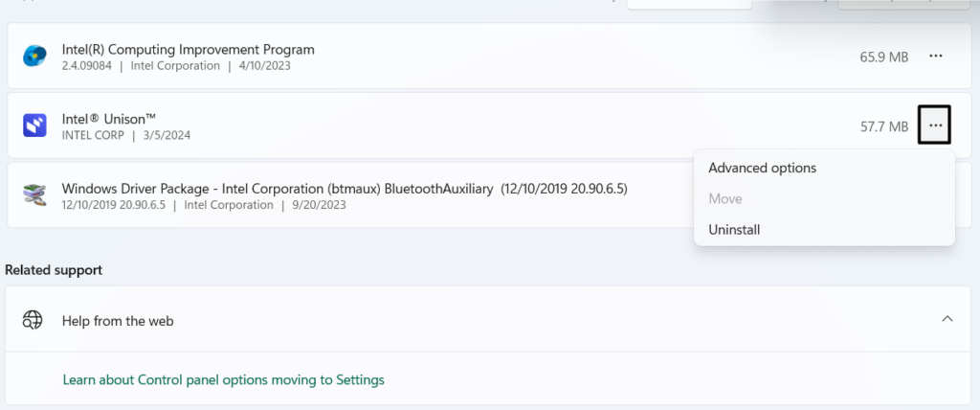
Task: Click the Help from the web label
Action: 118,321
